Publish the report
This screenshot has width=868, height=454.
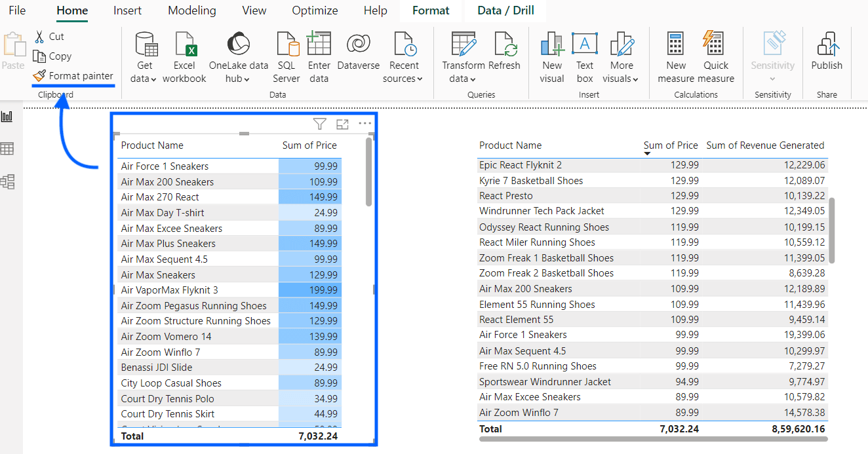[827, 51]
